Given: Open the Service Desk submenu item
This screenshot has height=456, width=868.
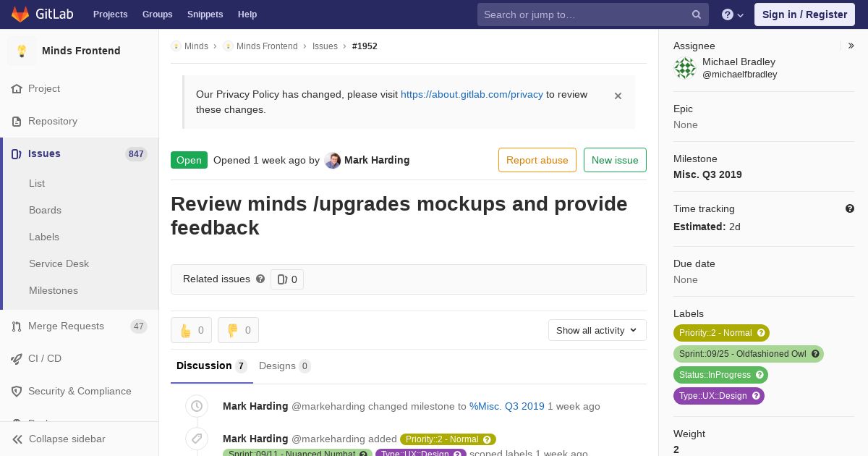Looking at the screenshot, I should point(59,263).
